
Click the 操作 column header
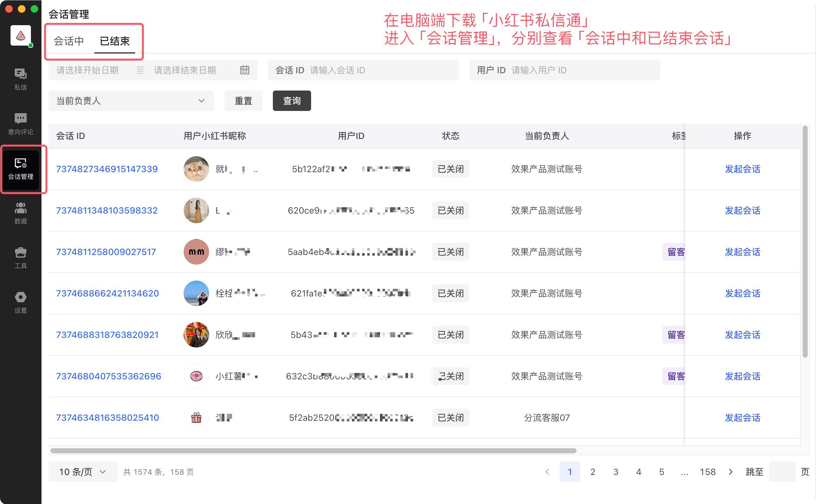pyautogui.click(x=742, y=136)
